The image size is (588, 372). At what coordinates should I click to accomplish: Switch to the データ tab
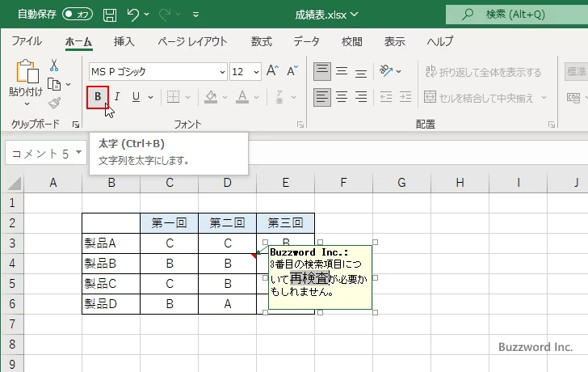(306, 41)
